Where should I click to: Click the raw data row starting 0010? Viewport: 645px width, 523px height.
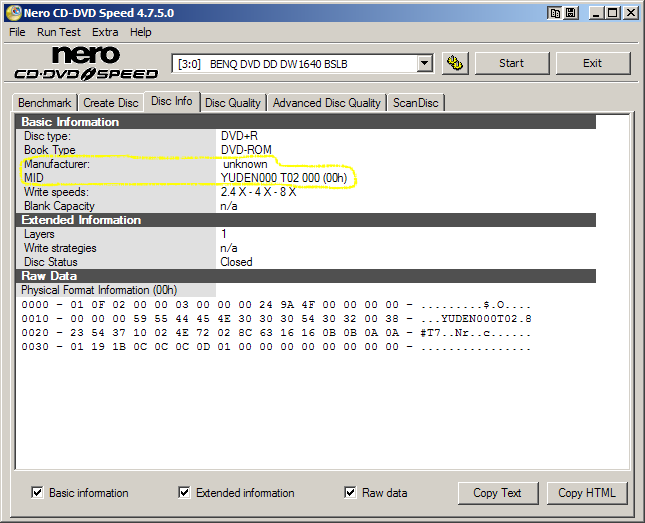coord(276,319)
